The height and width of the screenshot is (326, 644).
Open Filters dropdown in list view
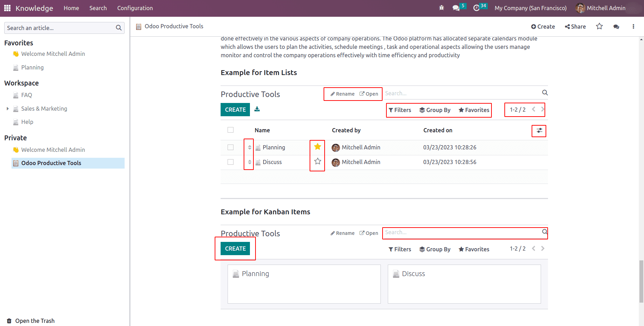[400, 110]
